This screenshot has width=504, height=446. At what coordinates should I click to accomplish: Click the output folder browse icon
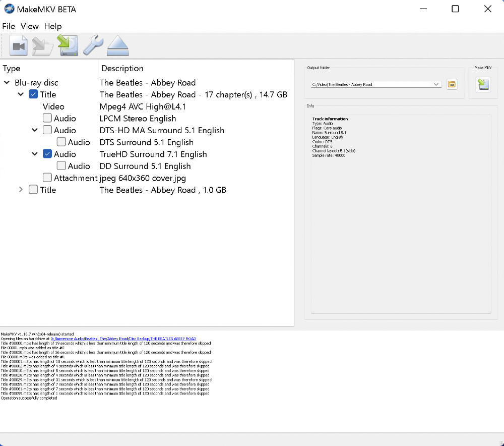coord(452,84)
